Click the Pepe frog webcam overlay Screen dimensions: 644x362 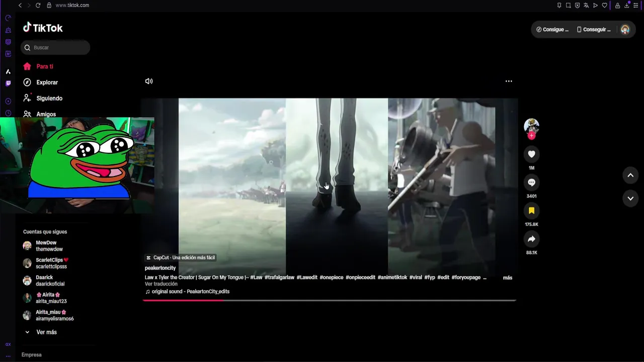point(77,165)
